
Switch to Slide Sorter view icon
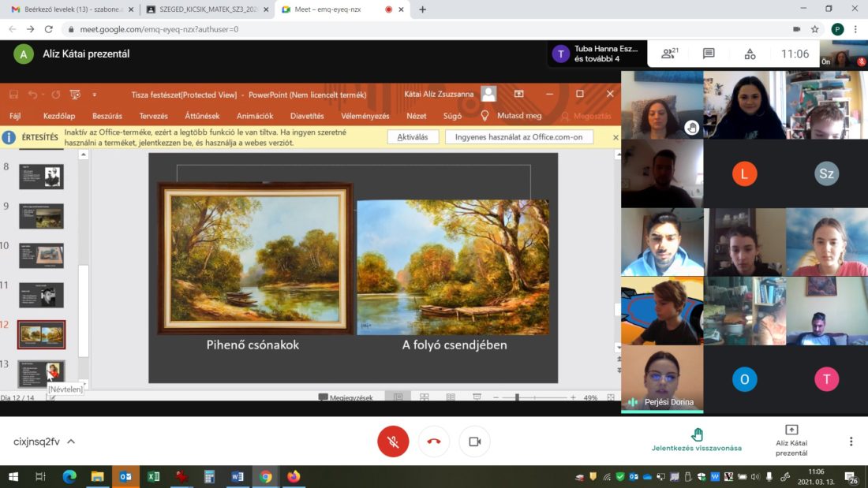tap(424, 397)
